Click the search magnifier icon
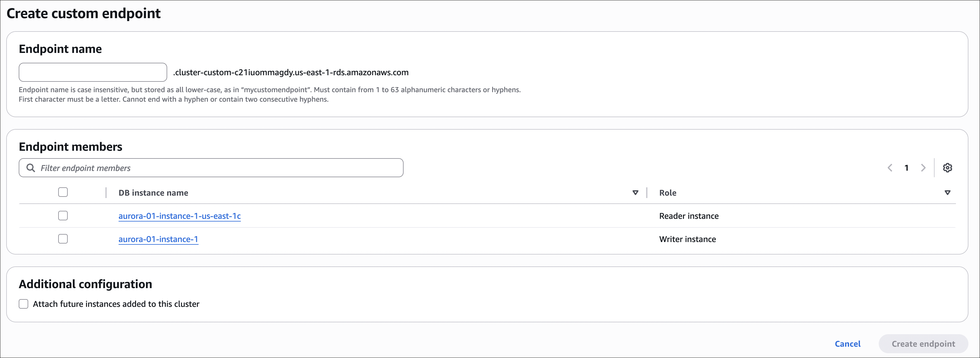The width and height of the screenshot is (980, 358). click(30, 168)
